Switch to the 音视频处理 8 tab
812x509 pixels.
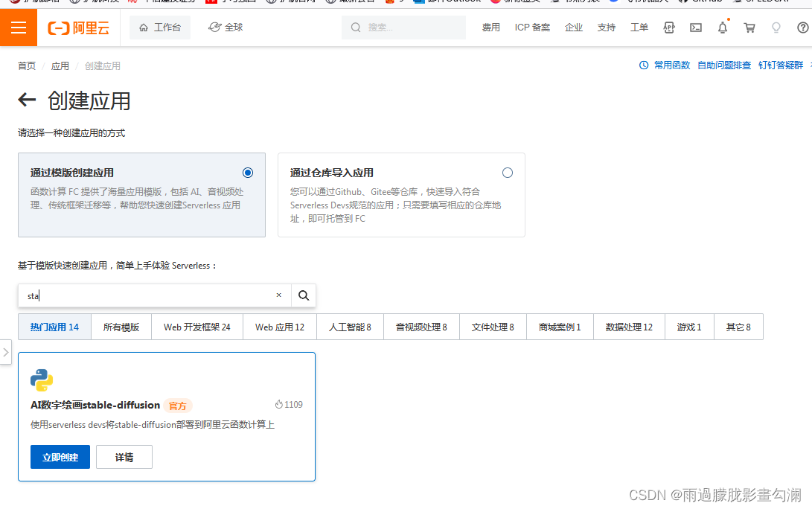click(421, 327)
